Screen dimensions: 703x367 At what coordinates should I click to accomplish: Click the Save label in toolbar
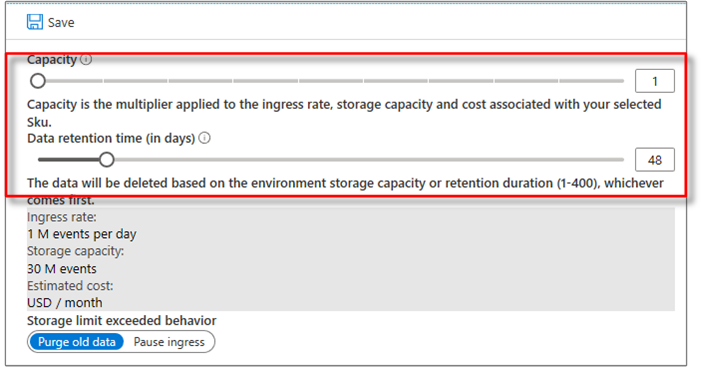point(61,22)
